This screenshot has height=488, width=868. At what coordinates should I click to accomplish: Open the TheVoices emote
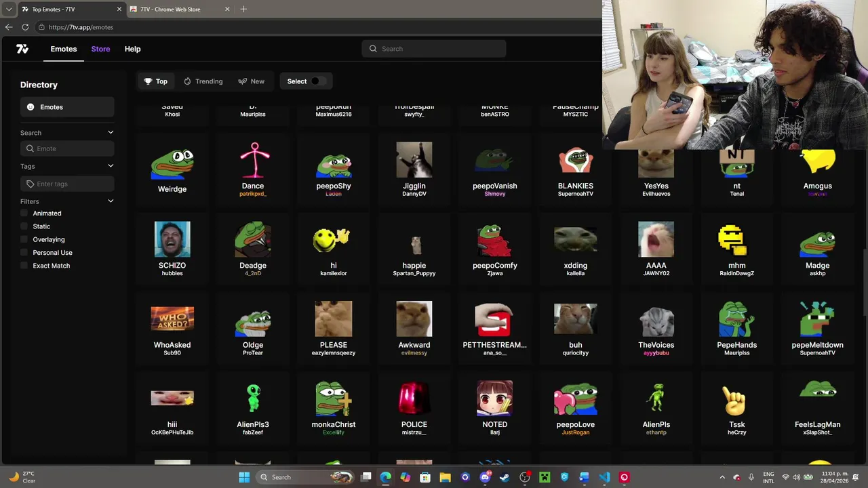(656, 329)
